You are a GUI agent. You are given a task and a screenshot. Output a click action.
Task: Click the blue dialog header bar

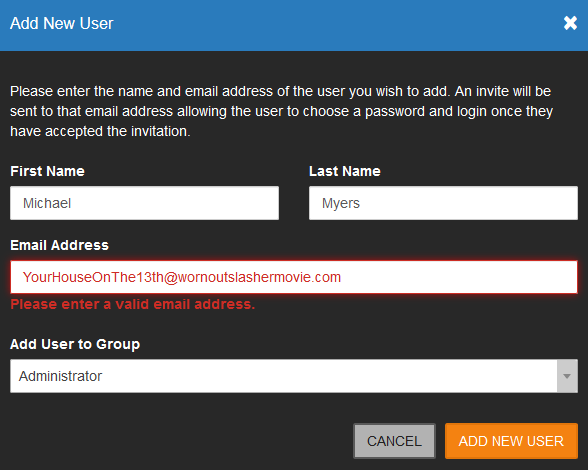(x=294, y=25)
